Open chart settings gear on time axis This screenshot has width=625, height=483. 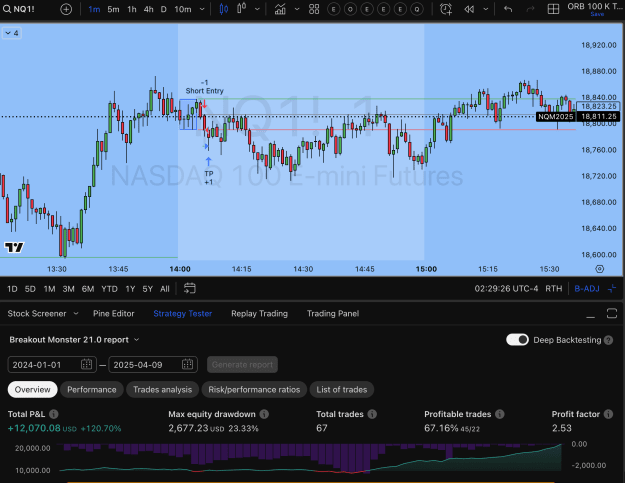[x=599, y=269]
